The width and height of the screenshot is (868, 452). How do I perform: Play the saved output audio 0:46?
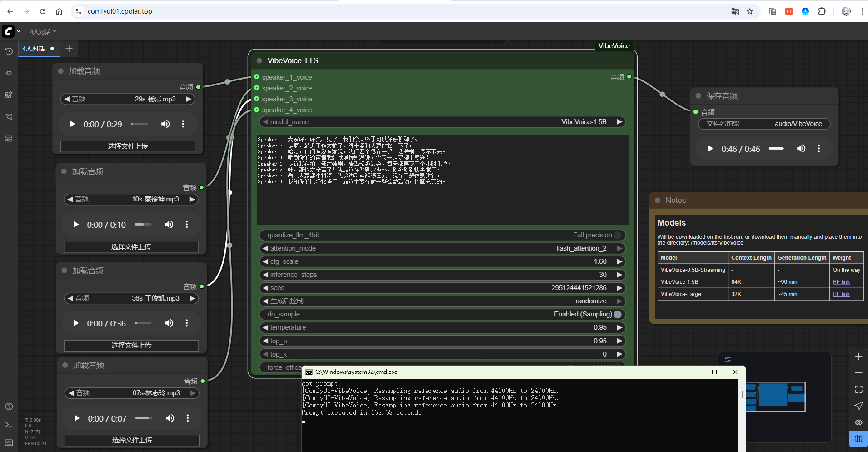[x=710, y=149]
